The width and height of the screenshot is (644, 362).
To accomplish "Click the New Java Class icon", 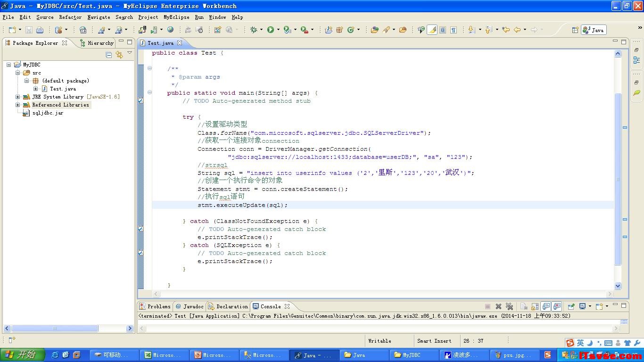I will tap(351, 30).
